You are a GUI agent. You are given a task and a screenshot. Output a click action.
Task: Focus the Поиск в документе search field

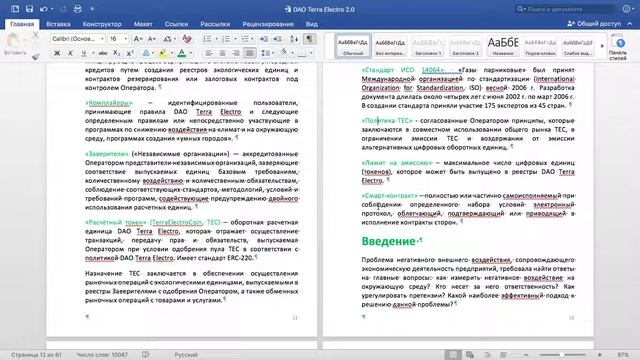(565, 9)
